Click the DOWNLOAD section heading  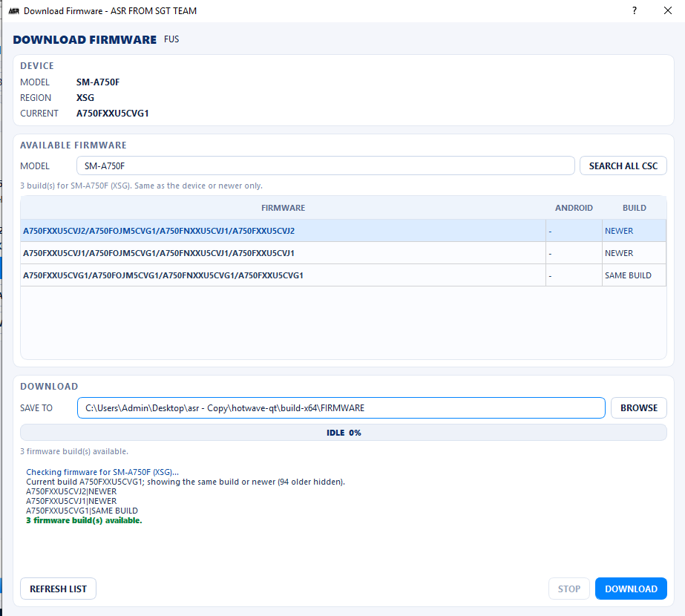click(49, 386)
